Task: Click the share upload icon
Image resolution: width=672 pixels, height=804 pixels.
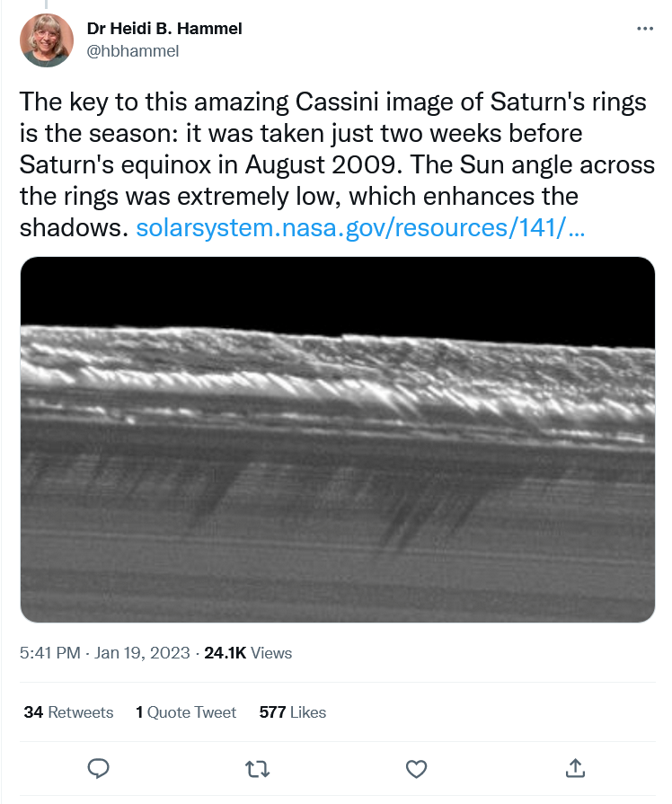Action: point(574,768)
